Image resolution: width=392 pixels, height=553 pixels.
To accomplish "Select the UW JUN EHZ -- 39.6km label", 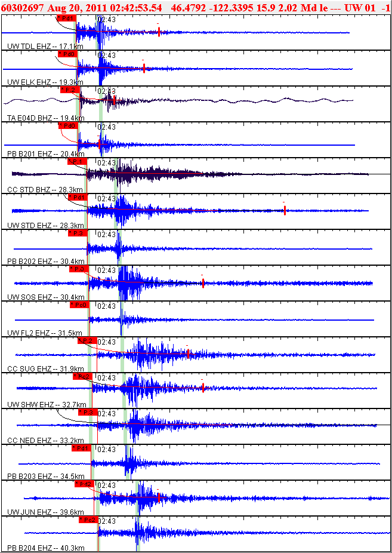I will [x=45, y=512].
